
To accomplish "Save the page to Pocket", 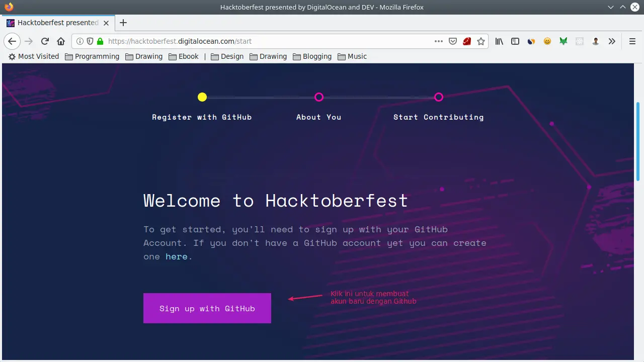I will [453, 41].
